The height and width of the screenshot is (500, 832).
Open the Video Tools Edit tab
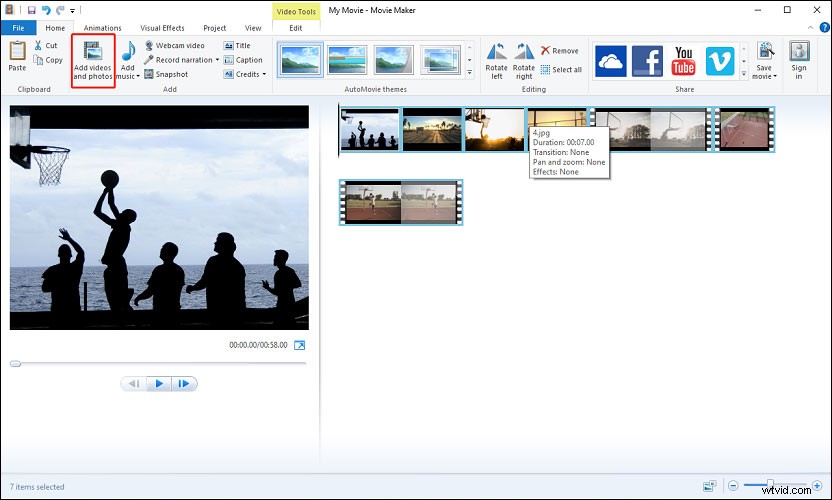pos(296,28)
